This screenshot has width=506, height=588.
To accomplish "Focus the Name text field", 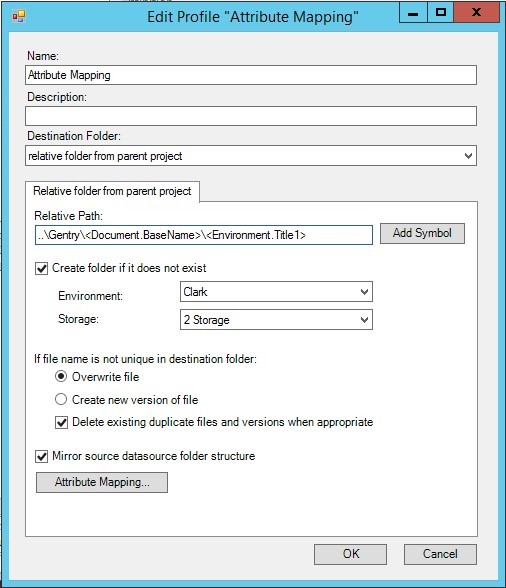I will [x=251, y=75].
